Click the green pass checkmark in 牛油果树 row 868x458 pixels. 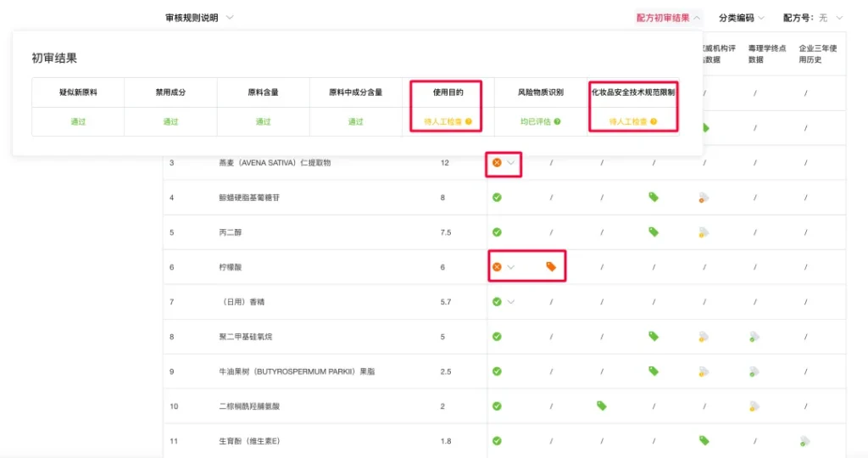497,371
